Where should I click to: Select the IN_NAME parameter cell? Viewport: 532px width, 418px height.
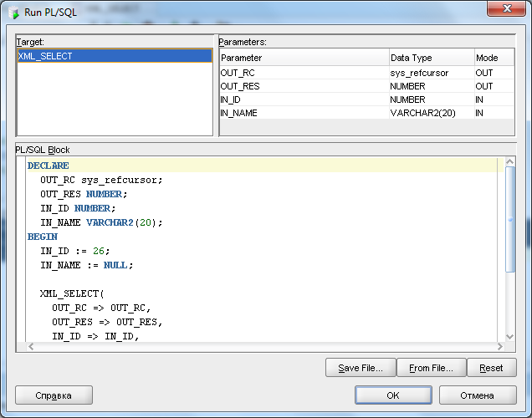pyautogui.click(x=304, y=113)
